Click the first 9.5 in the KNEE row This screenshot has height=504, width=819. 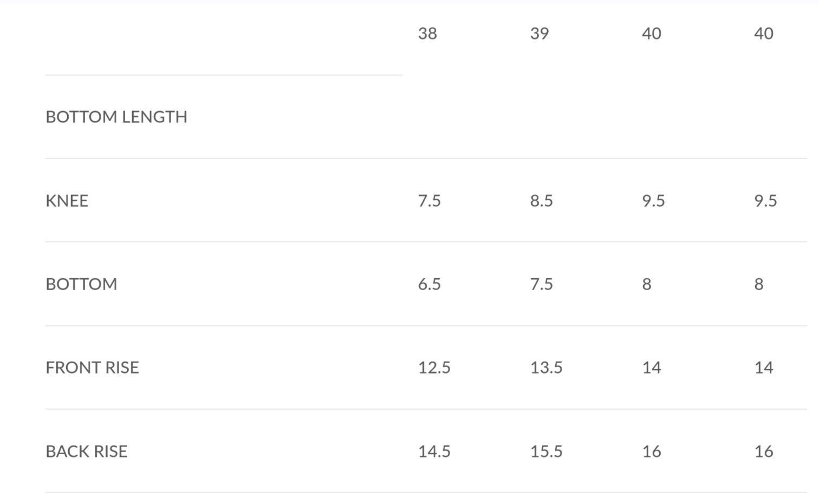pyautogui.click(x=654, y=201)
